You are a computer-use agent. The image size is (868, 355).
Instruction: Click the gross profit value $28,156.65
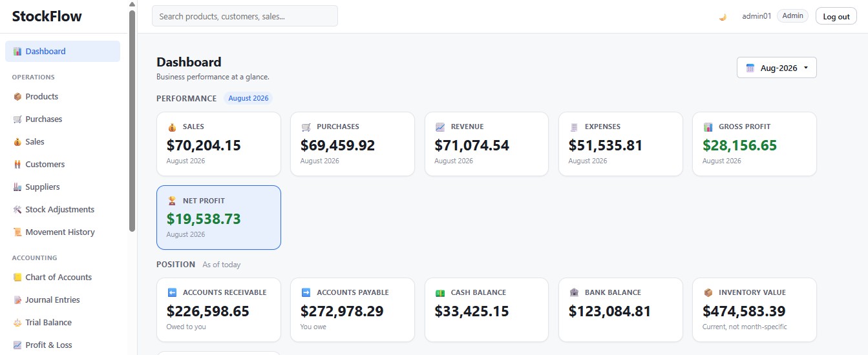click(740, 145)
